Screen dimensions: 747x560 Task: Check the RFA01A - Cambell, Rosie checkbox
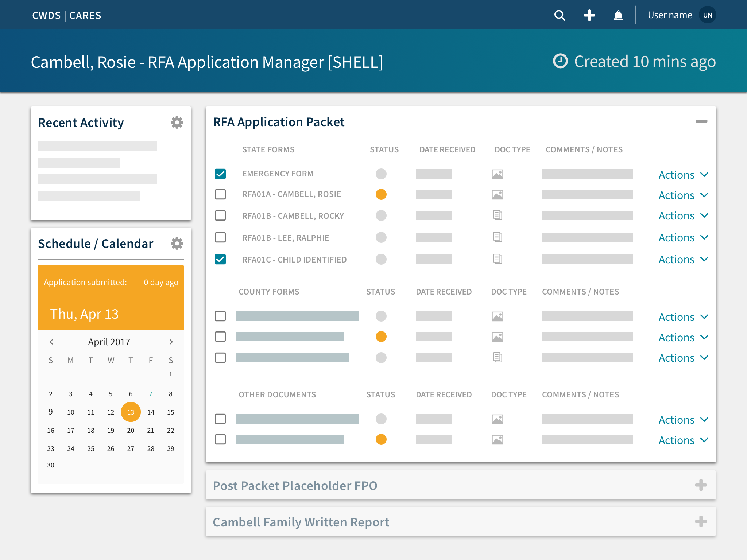pyautogui.click(x=220, y=194)
